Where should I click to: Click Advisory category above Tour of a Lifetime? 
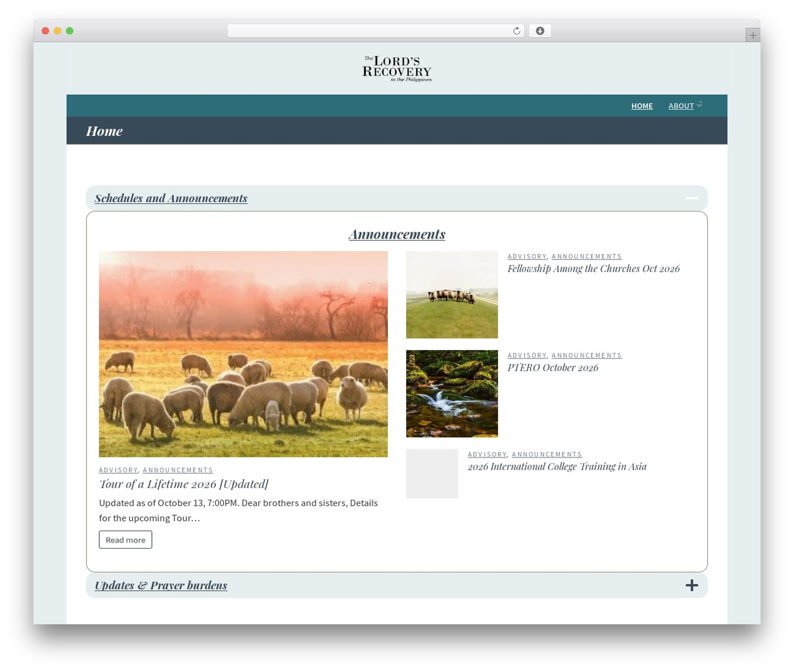click(118, 471)
